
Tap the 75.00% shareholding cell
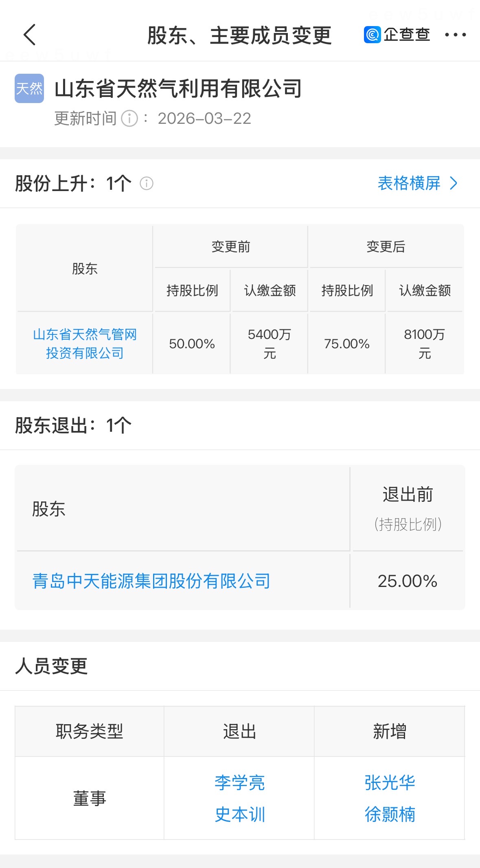pyautogui.click(x=346, y=343)
